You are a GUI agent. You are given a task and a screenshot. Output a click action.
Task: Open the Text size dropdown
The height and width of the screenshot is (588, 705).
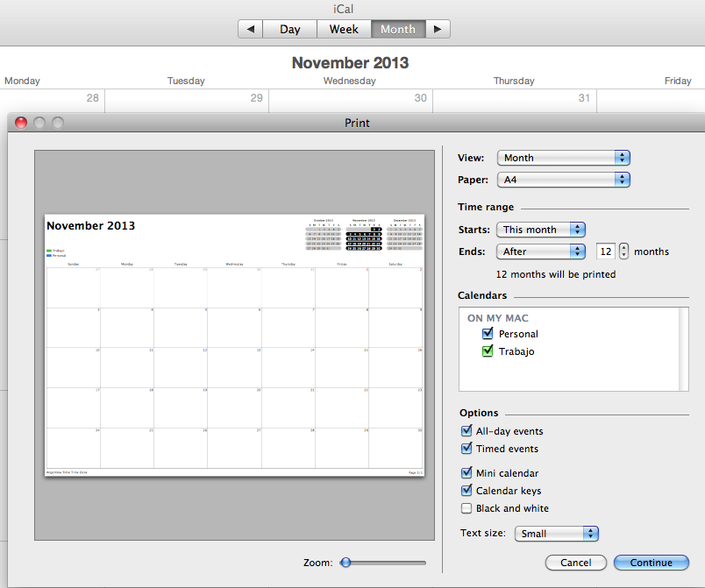click(557, 533)
